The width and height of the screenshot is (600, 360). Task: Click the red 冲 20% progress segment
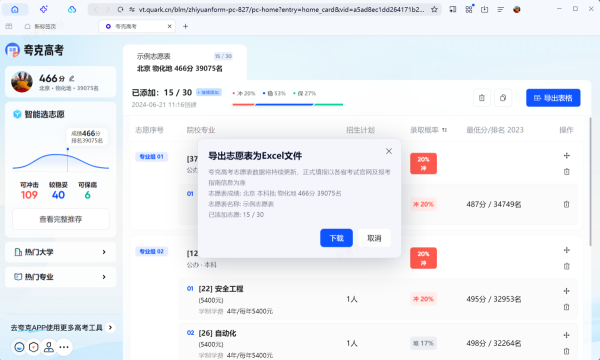243,104
